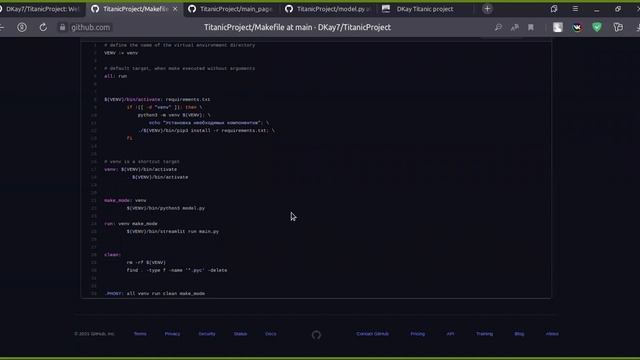Open the Blog footer link
Screen dimensions: 640x360
click(519, 334)
